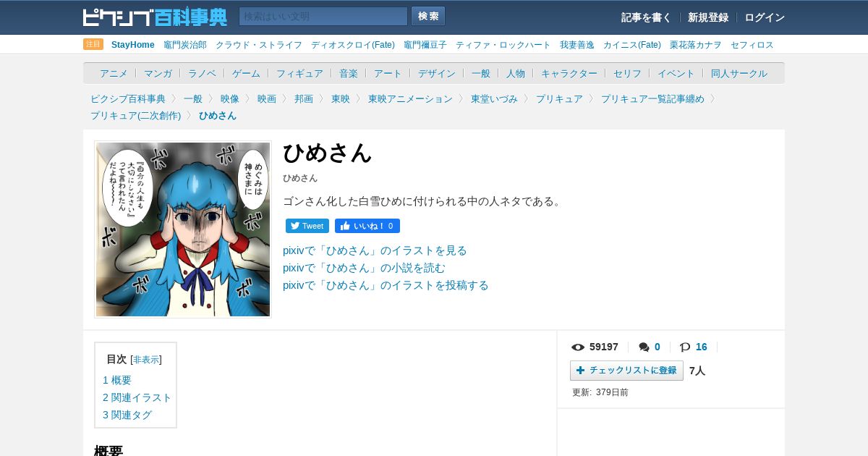Click the ログイン link
Screen dimensions: 868x456
[765, 17]
